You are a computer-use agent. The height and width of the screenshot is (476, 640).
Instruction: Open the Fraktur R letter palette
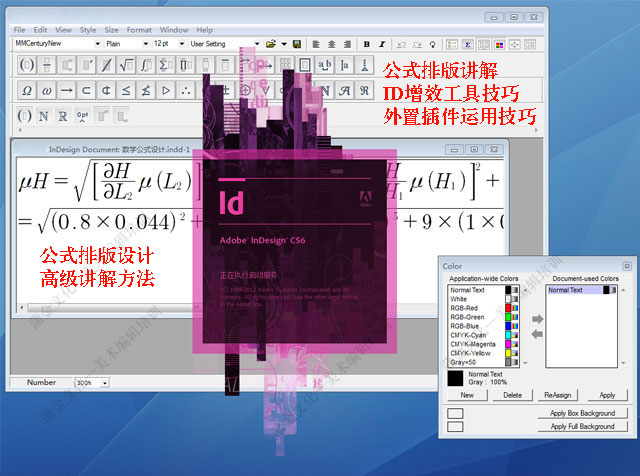click(364, 90)
